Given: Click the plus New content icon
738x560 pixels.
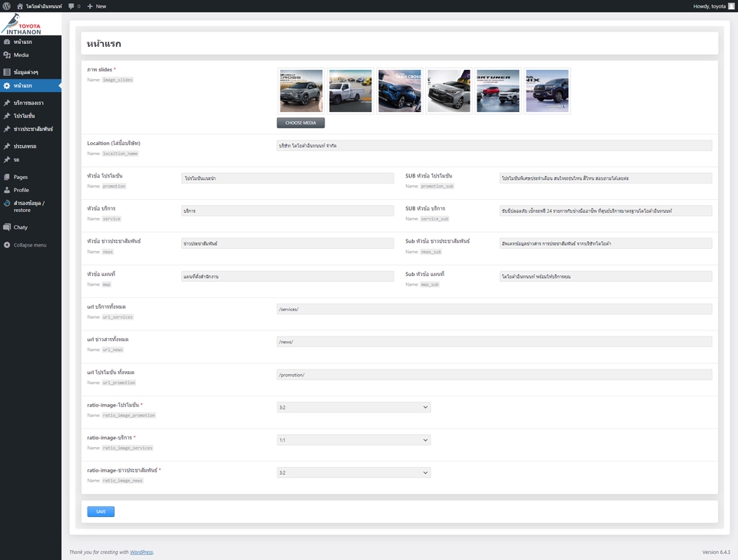Looking at the screenshot, I should [90, 6].
